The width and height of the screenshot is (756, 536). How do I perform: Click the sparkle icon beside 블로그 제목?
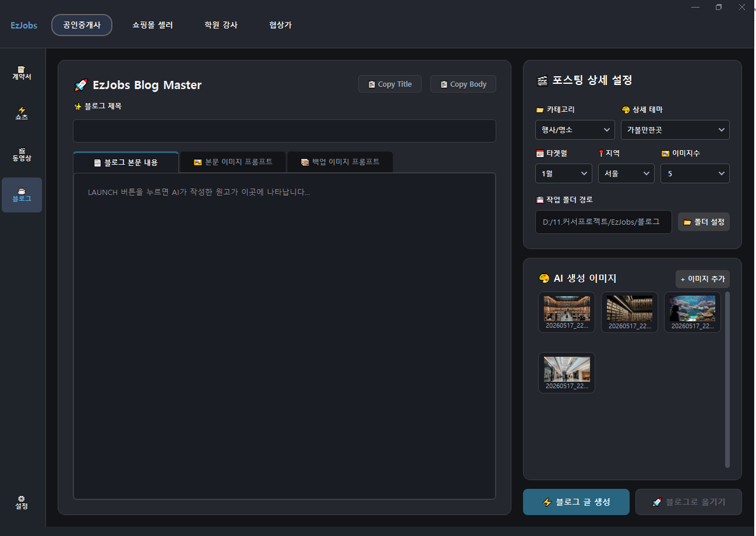point(77,107)
